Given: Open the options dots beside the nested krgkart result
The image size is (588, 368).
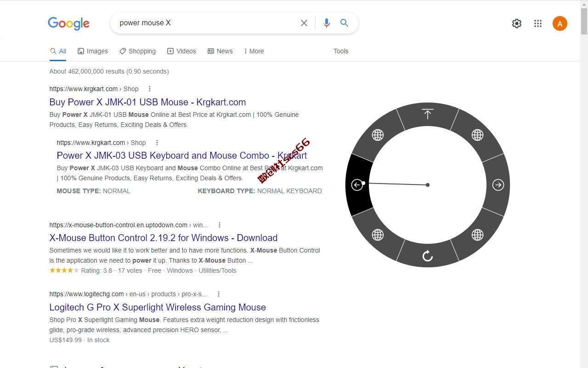Looking at the screenshot, I should click(157, 143).
